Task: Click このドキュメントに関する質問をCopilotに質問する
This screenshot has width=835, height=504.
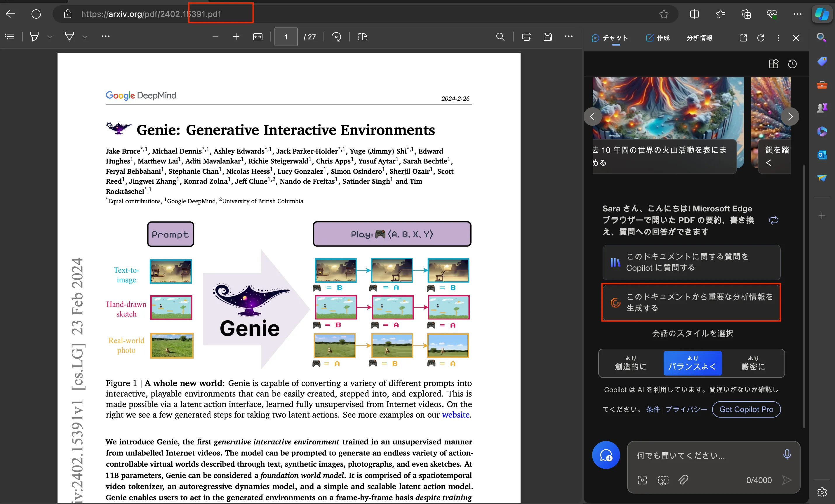Action: [691, 262]
